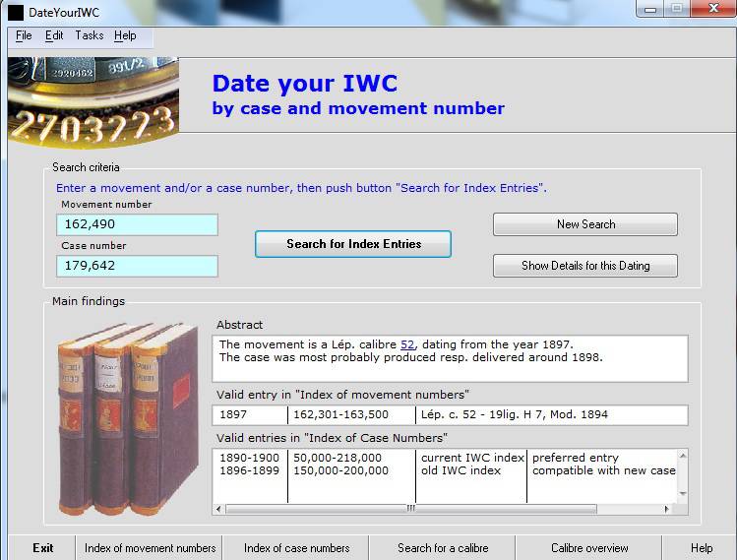Click into the Movement number field
The height and width of the screenshot is (560, 737).
[137, 225]
